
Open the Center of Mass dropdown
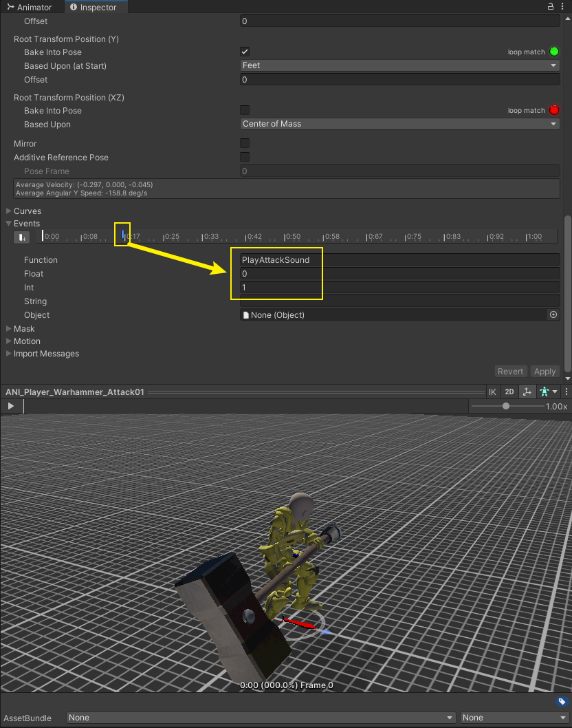[399, 125]
